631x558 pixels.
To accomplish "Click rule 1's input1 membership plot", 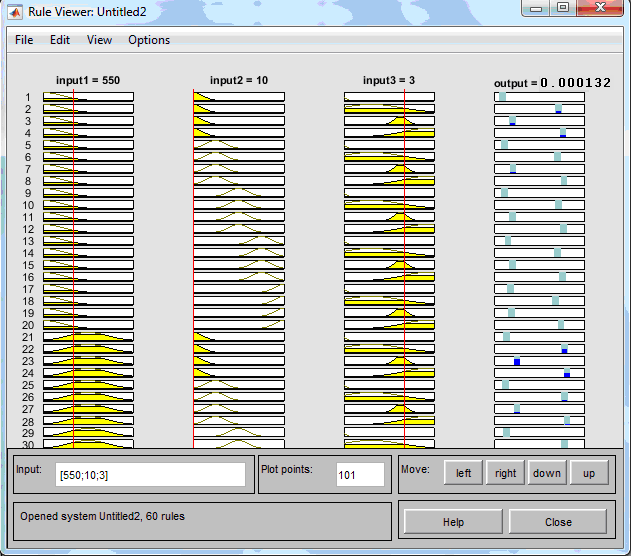I will [88, 97].
